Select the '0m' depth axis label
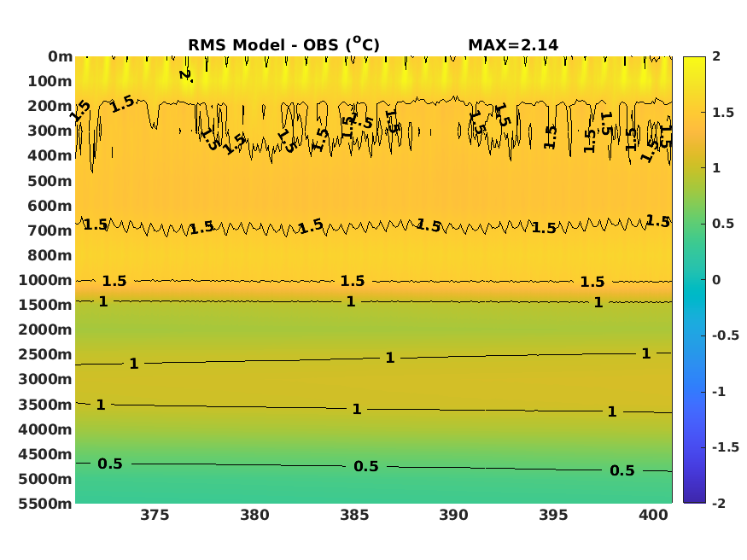The width and height of the screenshot is (747, 560). pyautogui.click(x=60, y=56)
